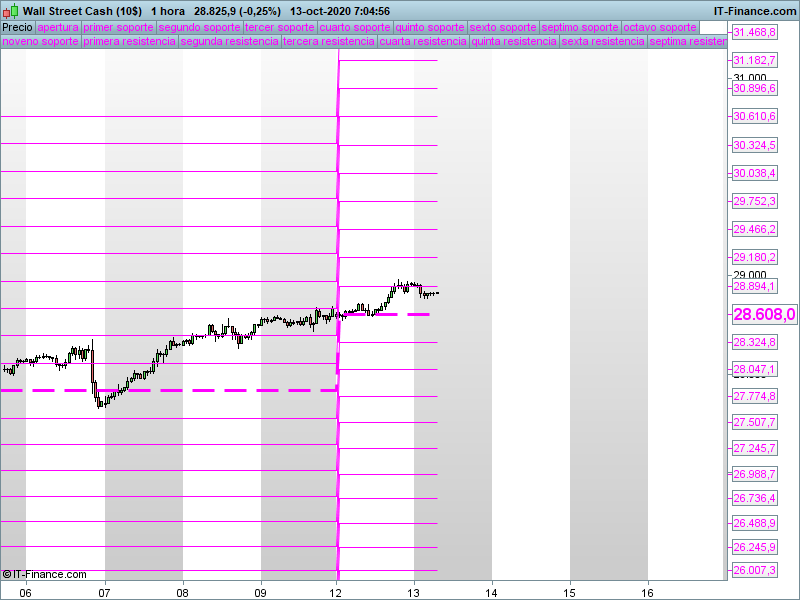This screenshot has height=600, width=800.
Task: Click the 28.324,8 price label
Action: click(755, 342)
